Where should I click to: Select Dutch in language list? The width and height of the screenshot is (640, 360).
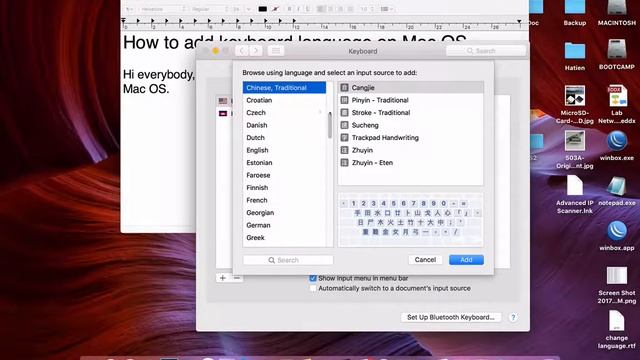pos(284,138)
